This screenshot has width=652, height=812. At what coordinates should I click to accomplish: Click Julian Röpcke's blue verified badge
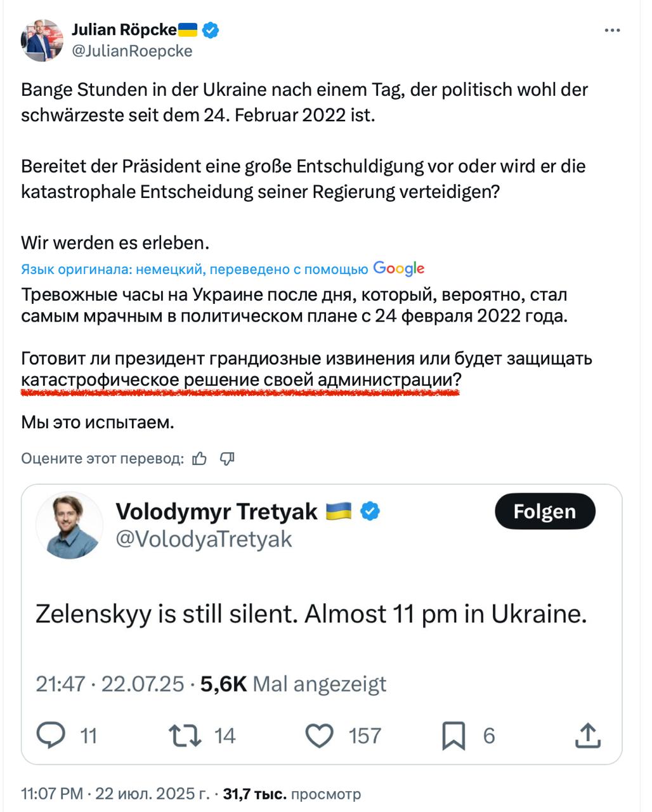tap(211, 29)
